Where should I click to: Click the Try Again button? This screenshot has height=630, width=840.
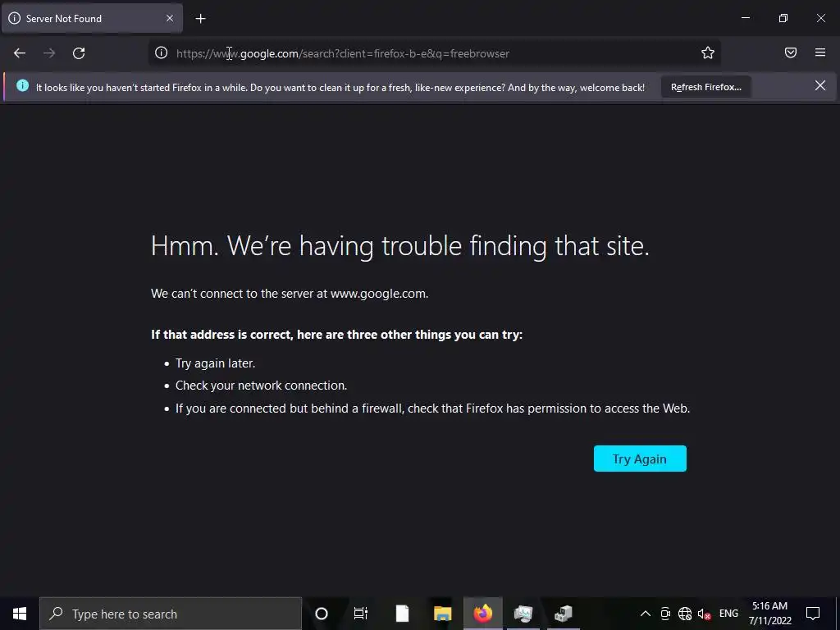pyautogui.click(x=640, y=459)
